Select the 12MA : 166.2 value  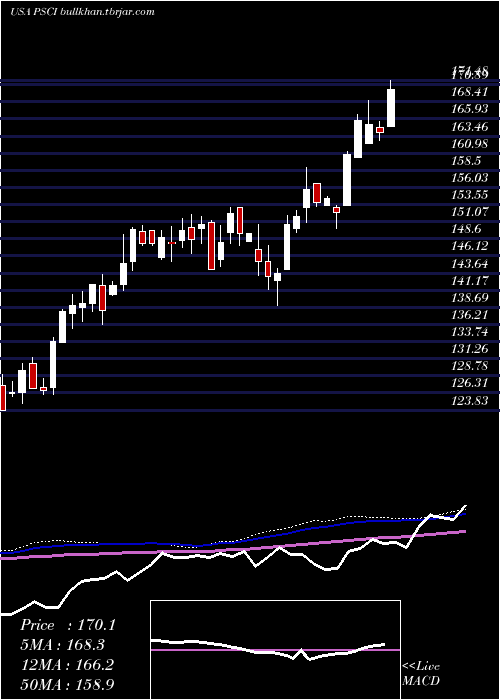(66, 664)
